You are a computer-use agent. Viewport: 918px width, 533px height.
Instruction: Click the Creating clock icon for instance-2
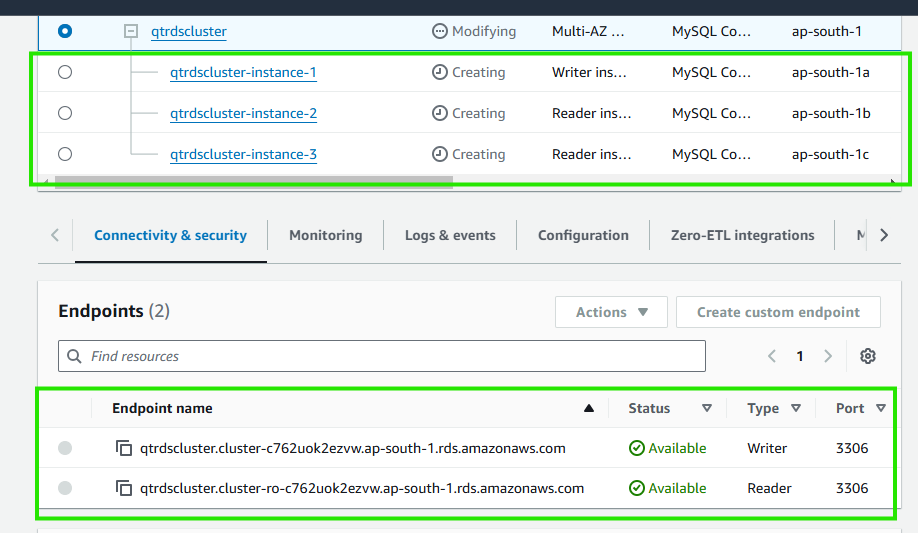440,113
